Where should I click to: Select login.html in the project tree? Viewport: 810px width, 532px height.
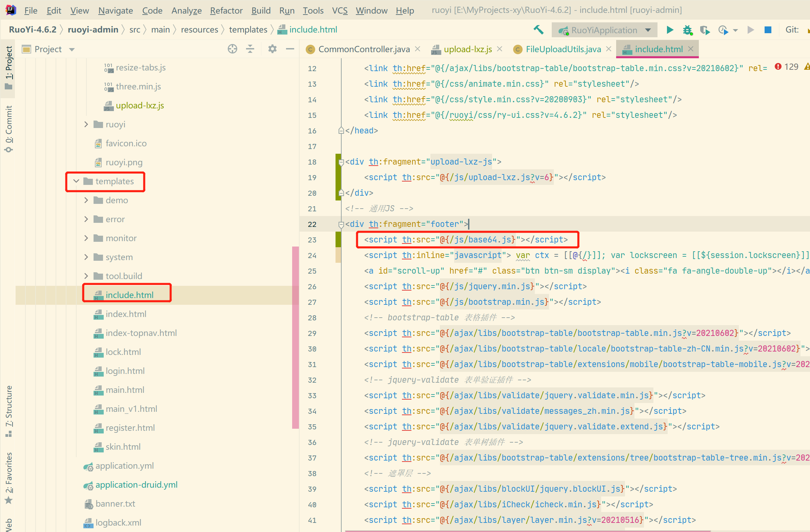coord(125,371)
